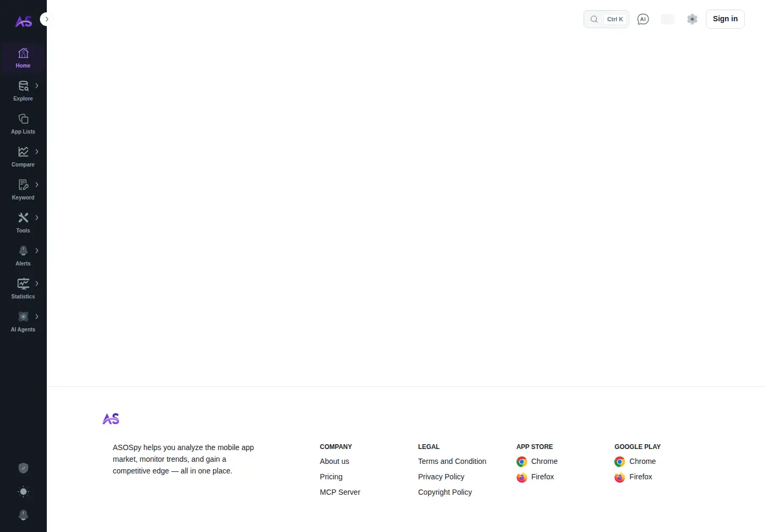This screenshot has height=532, width=766.
Task: Open the Compare chart icon
Action: (x=23, y=152)
